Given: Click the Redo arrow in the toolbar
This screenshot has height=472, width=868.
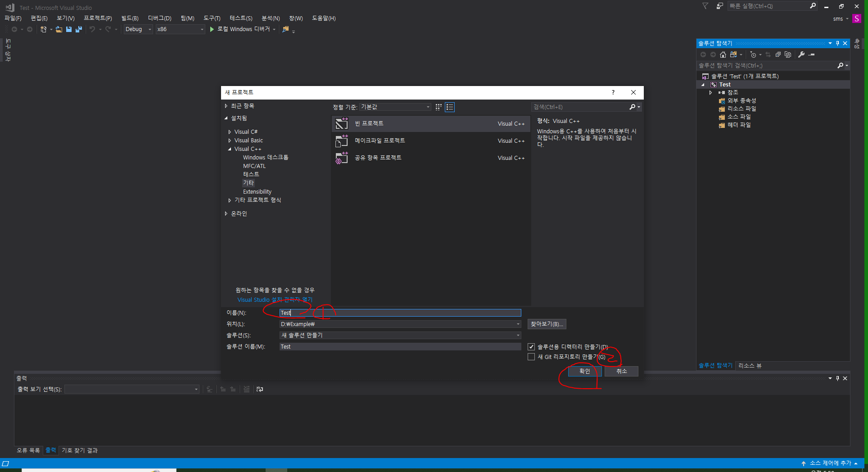Looking at the screenshot, I should 108,29.
